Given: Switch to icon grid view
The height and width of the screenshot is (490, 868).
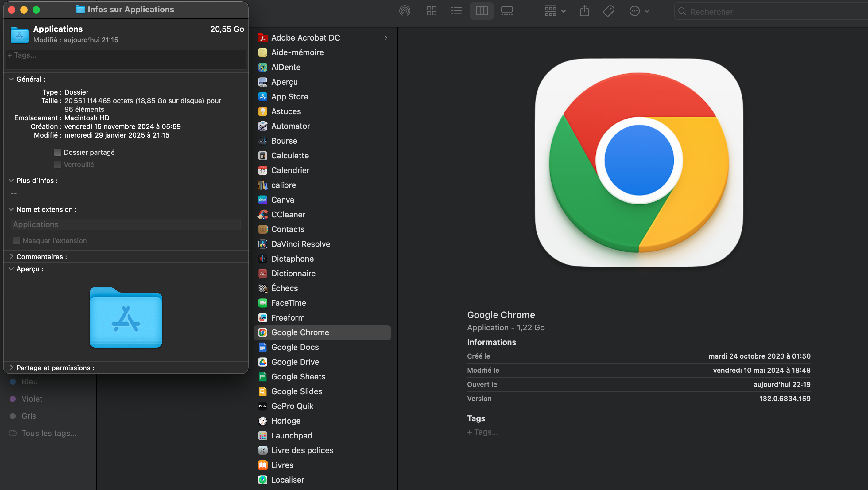Looking at the screenshot, I should pyautogui.click(x=431, y=11).
